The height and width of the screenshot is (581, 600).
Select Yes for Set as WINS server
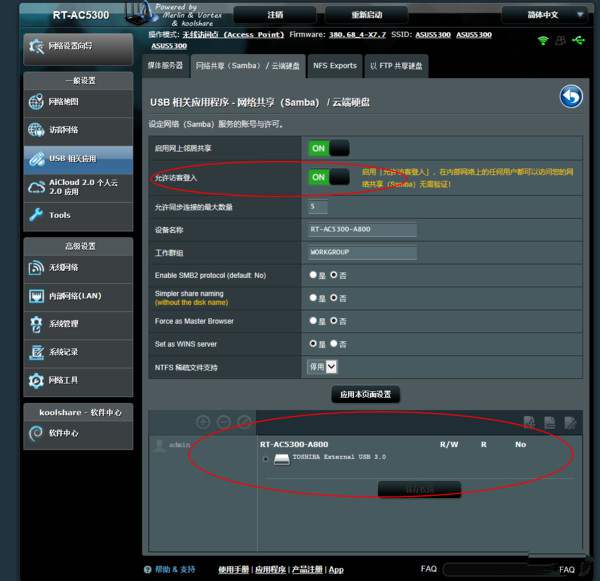[313, 344]
